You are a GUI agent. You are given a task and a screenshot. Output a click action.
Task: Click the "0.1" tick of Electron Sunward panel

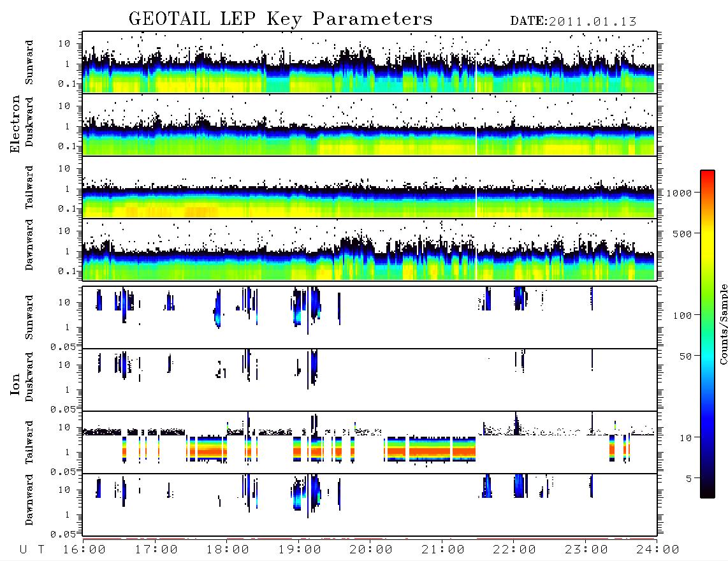(x=68, y=84)
